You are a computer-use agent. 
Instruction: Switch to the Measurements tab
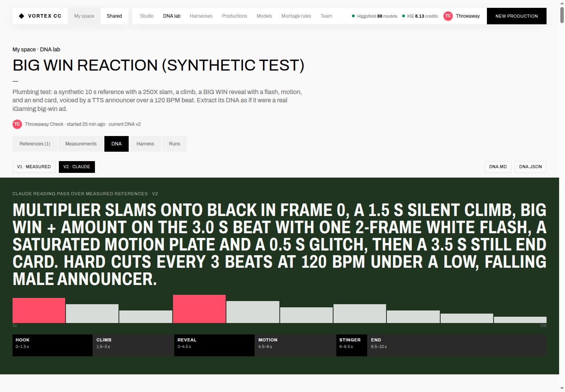[81, 144]
